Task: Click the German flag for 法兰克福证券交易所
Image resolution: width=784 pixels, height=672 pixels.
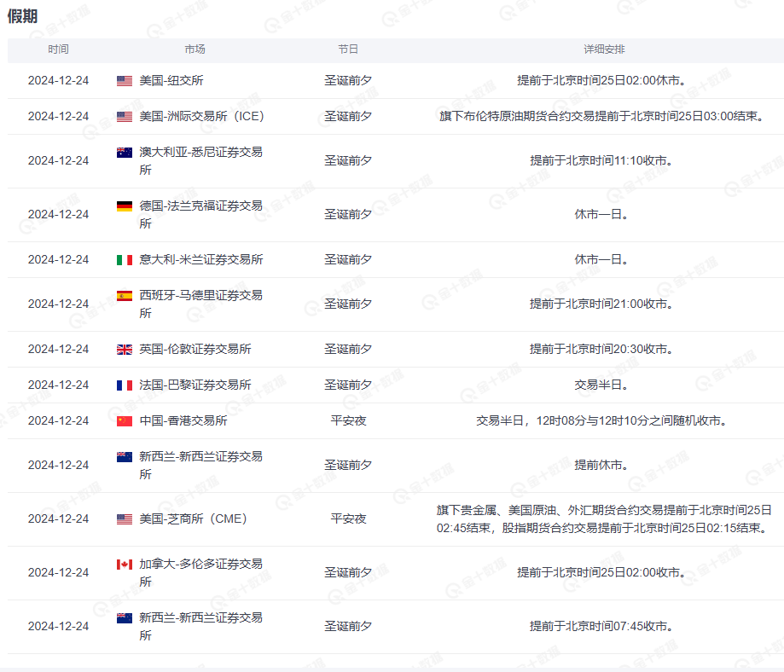Action: [125, 206]
